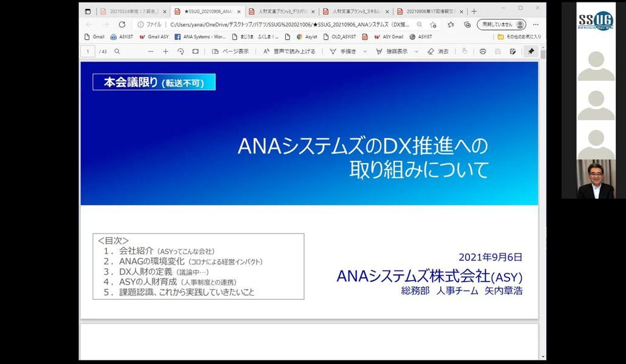Image resolution: width=626 pixels, height=364 pixels.
Task: Open the ANA Systems - Wor... bookmark
Action: click(200, 36)
